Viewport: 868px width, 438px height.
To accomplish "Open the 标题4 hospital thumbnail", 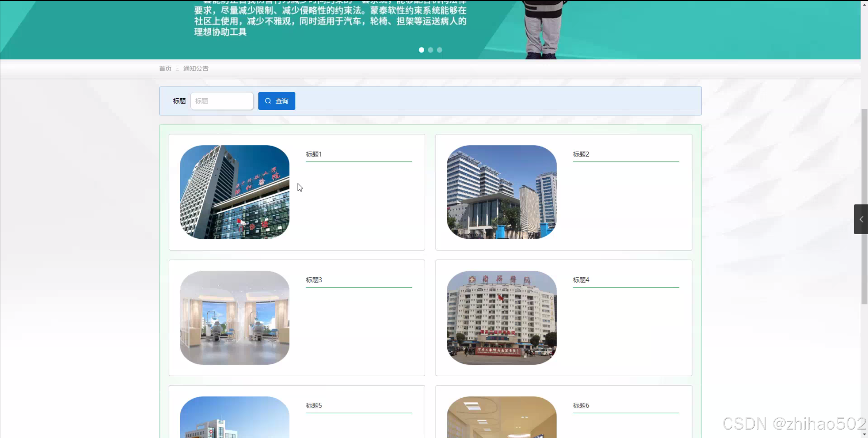I will point(501,318).
